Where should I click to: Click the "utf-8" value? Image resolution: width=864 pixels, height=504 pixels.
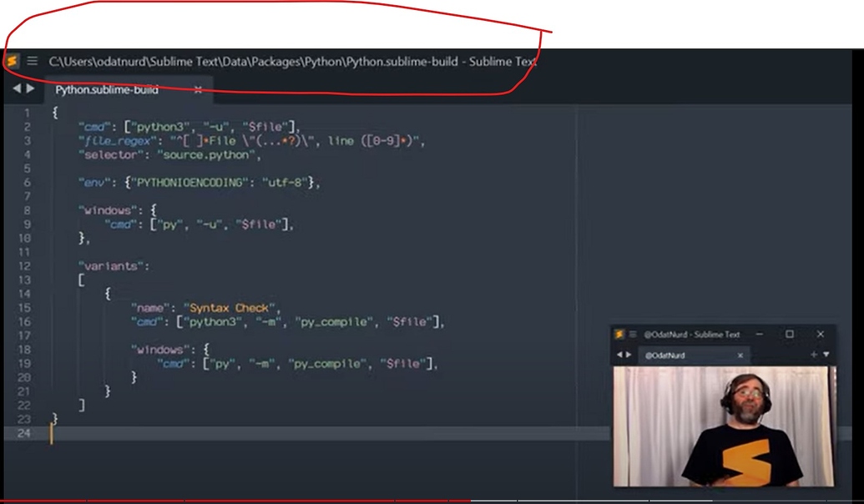pos(285,182)
